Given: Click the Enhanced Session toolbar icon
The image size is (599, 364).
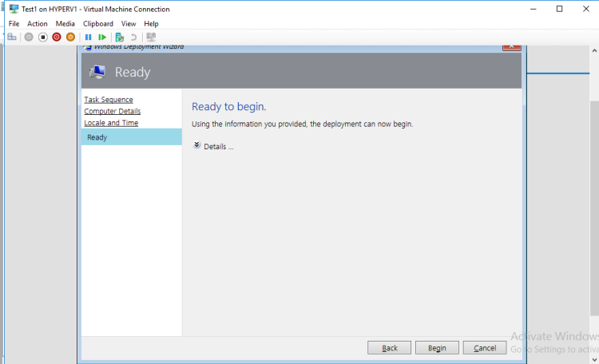Looking at the screenshot, I should point(151,37).
